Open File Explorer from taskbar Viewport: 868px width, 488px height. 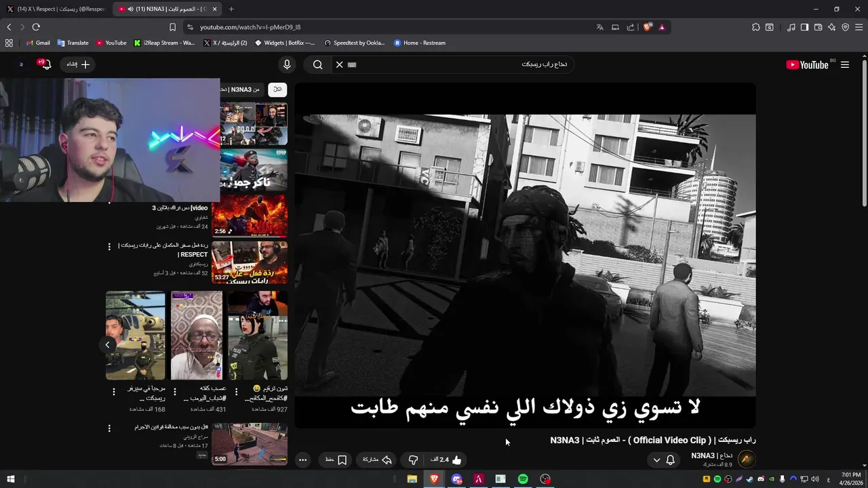coord(412,479)
